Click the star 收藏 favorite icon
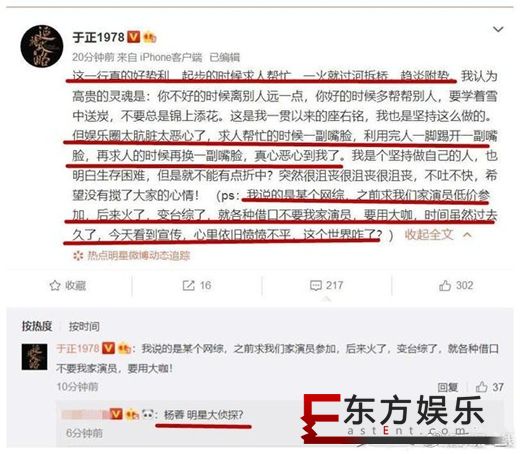 tap(55, 286)
